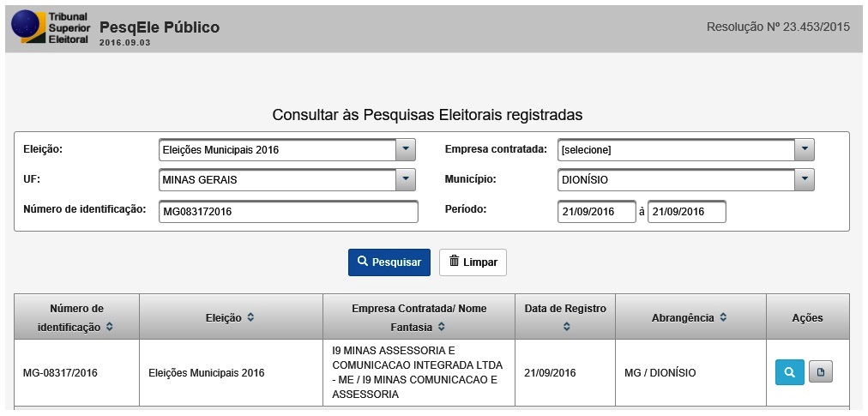Click the Período start date field
868x416 pixels.
(x=596, y=211)
